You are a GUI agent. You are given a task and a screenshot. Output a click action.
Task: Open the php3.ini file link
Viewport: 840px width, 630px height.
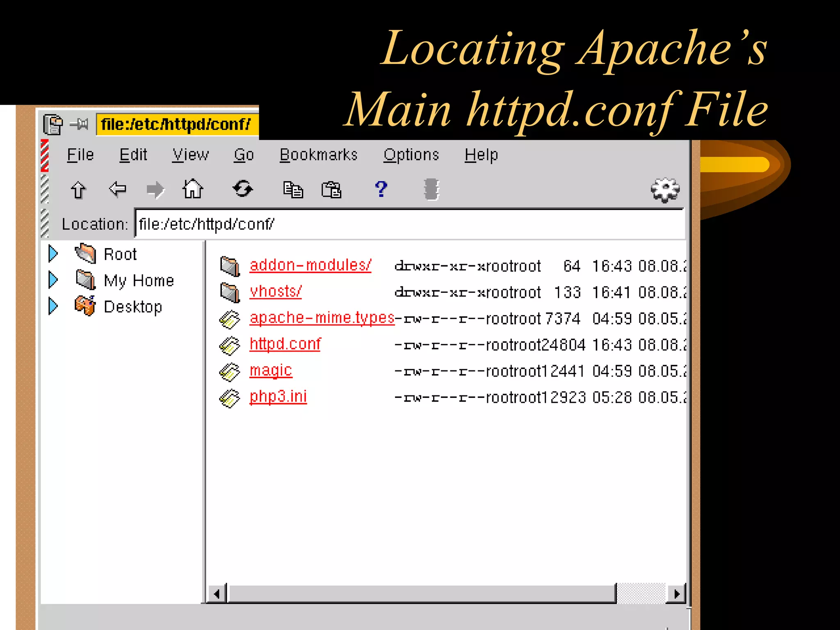click(x=278, y=397)
